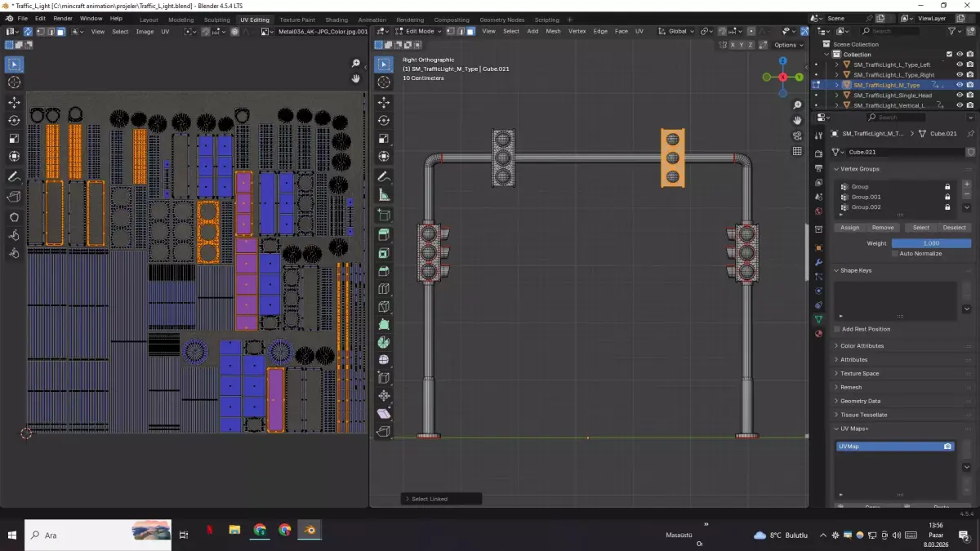Open the Options dropdown in viewport
The image size is (980, 551).
coord(787,45)
